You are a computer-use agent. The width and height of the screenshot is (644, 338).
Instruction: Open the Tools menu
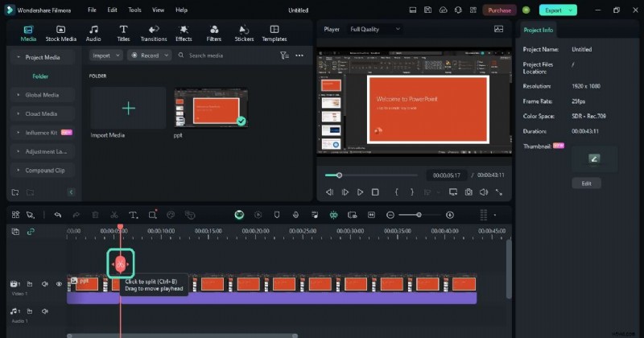(x=134, y=10)
